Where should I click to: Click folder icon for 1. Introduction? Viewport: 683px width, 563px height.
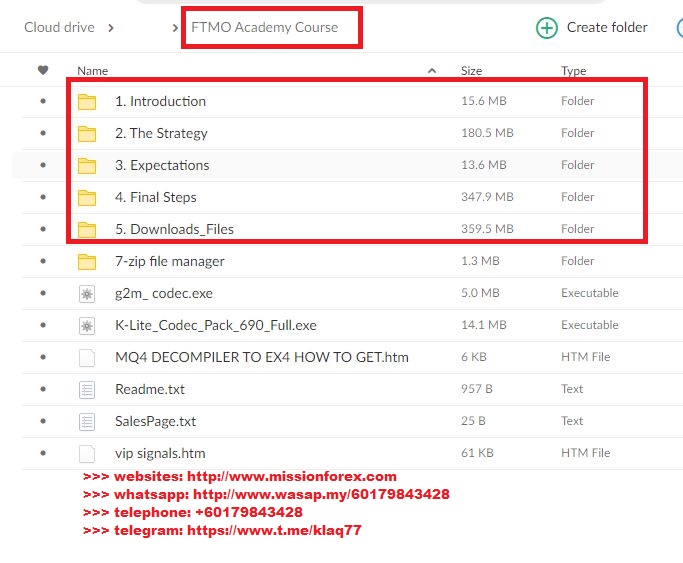87,102
